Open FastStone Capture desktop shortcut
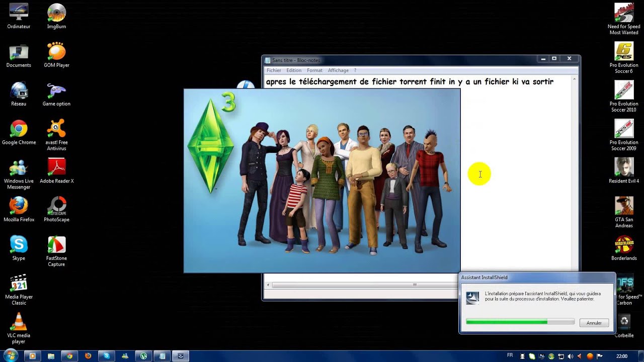This screenshot has height=362, width=644. (x=56, y=251)
